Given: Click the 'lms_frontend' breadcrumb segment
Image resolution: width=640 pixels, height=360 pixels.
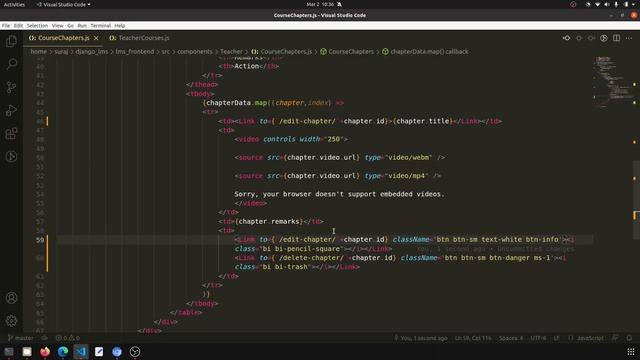Looking at the screenshot, I should [x=135, y=51].
